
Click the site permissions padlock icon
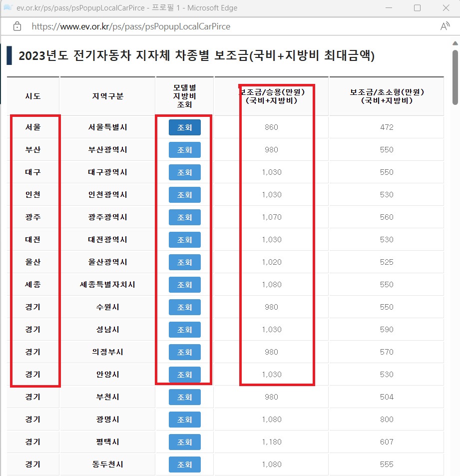click(18, 26)
